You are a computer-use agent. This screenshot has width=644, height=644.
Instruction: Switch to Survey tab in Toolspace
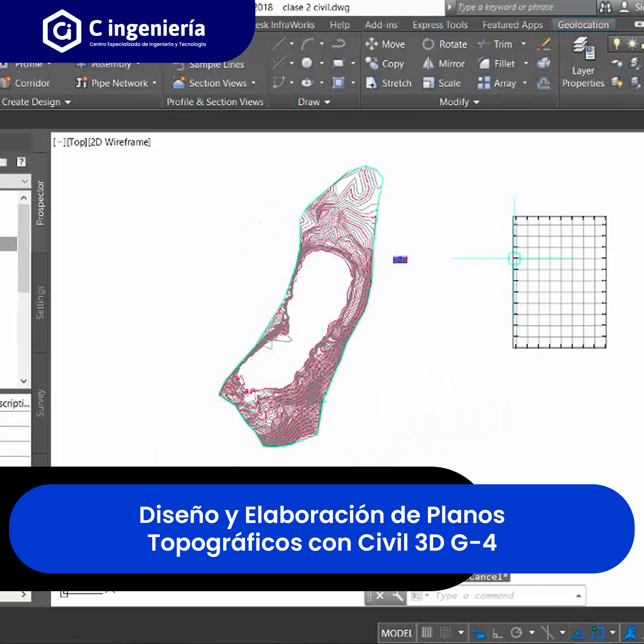(40, 403)
